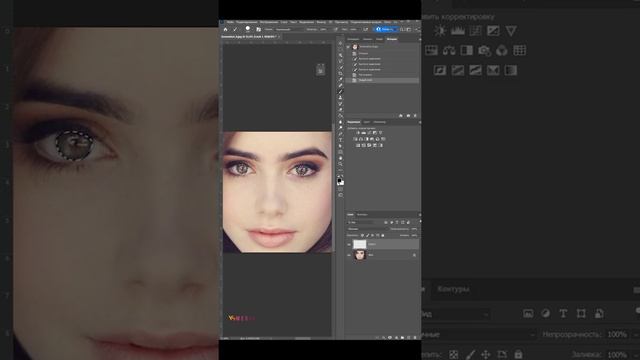The image size is (640, 360).
Task: Open the Layers panel flyout menu
Action: click(x=420, y=215)
